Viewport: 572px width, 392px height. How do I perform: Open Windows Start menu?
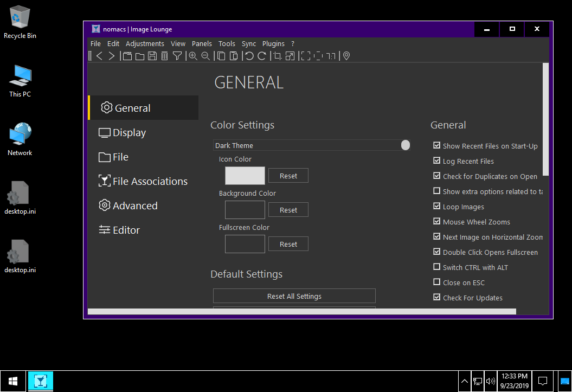13,381
